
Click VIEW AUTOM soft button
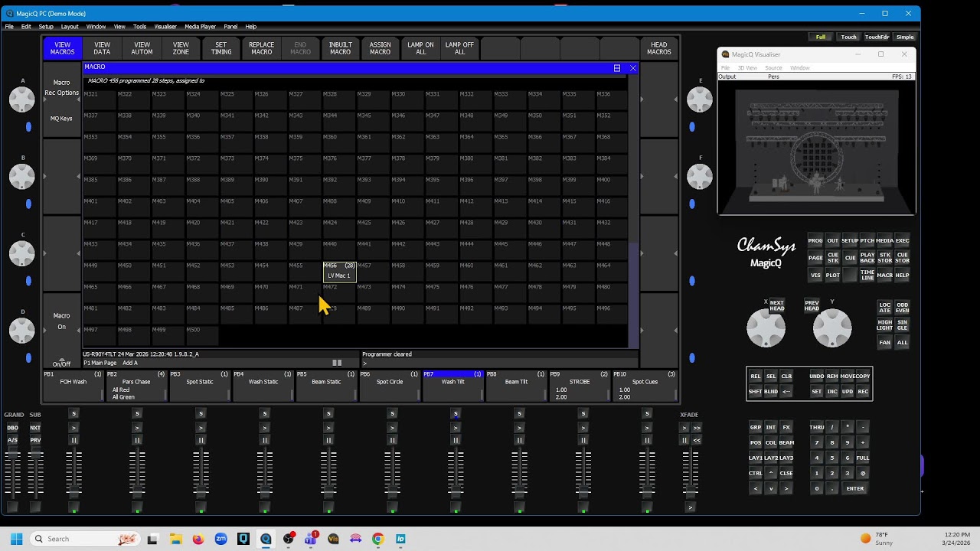pos(142,48)
